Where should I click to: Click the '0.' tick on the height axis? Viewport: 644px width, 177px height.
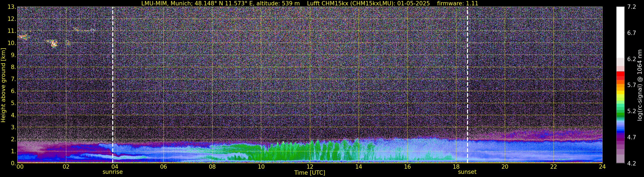tap(13, 163)
